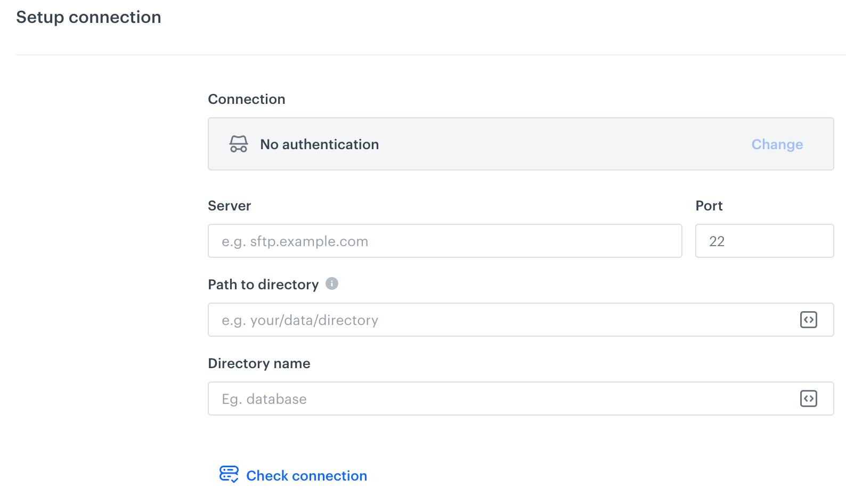Open the variable picker in Path to directory field
This screenshot has width=846, height=504.
(808, 320)
